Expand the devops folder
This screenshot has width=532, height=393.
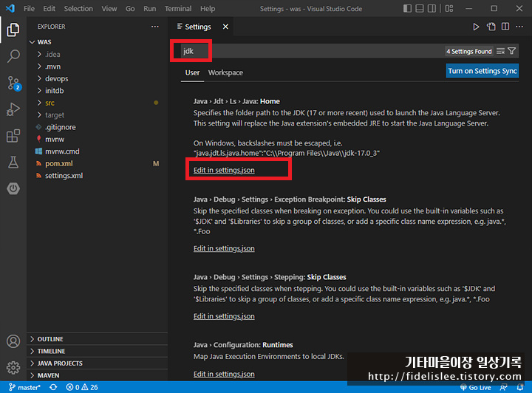coord(97,78)
